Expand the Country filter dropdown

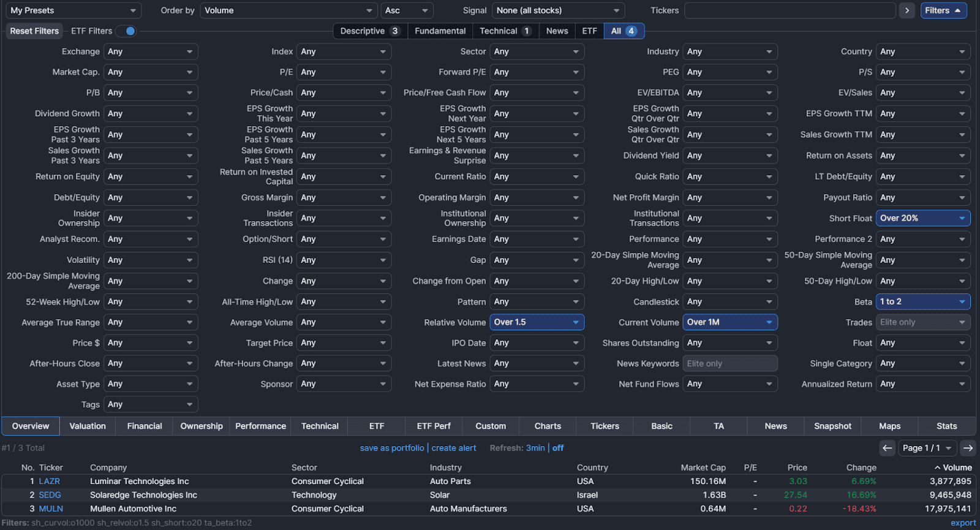click(x=923, y=51)
